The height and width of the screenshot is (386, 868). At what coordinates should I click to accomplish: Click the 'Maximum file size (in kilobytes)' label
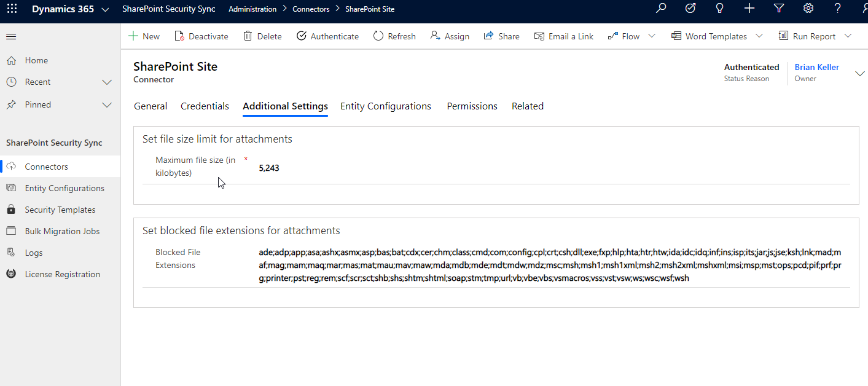click(195, 167)
